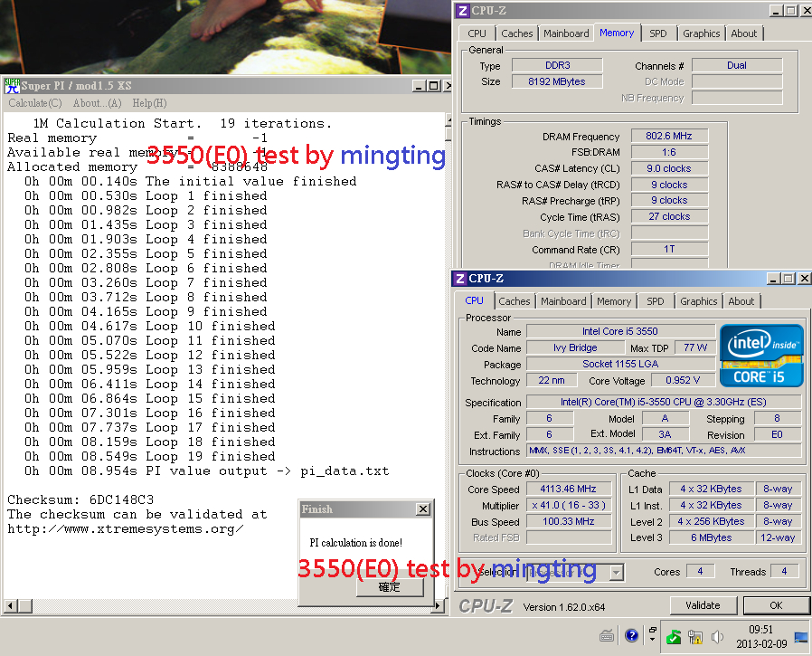This screenshot has height=656, width=812.
Task: Open SPD tab in back CPU-Z window
Action: coord(658,33)
